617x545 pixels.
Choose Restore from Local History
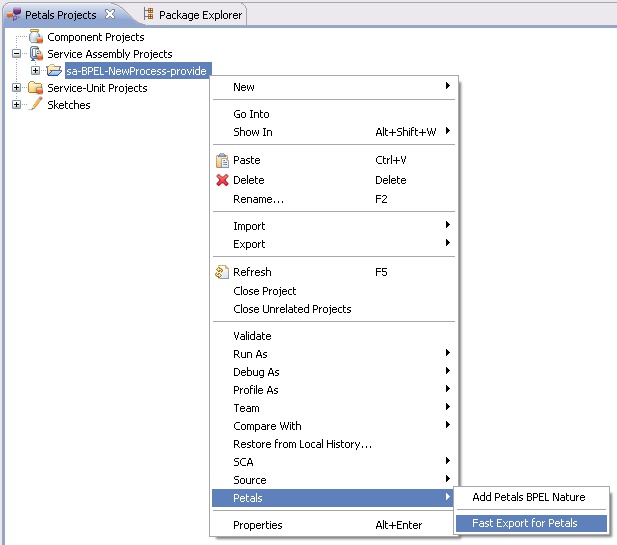302,444
